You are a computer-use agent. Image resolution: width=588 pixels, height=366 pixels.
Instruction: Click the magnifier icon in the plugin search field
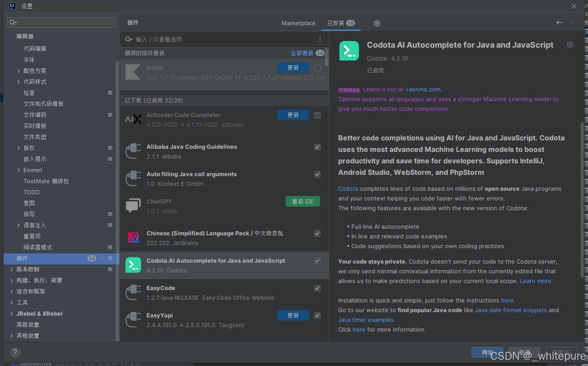tap(128, 39)
